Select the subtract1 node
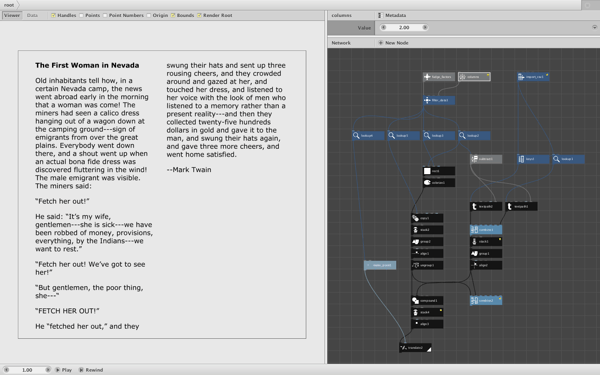 [486, 159]
